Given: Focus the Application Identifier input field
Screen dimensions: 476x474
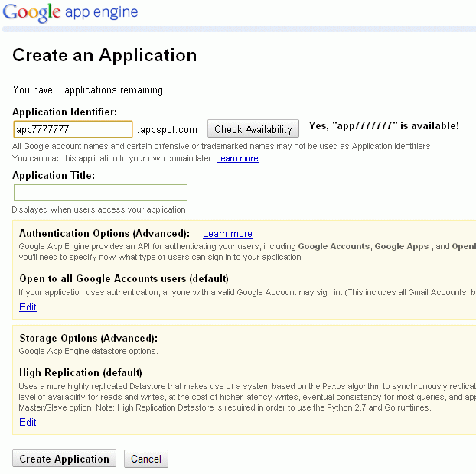Looking at the screenshot, I should (73, 129).
